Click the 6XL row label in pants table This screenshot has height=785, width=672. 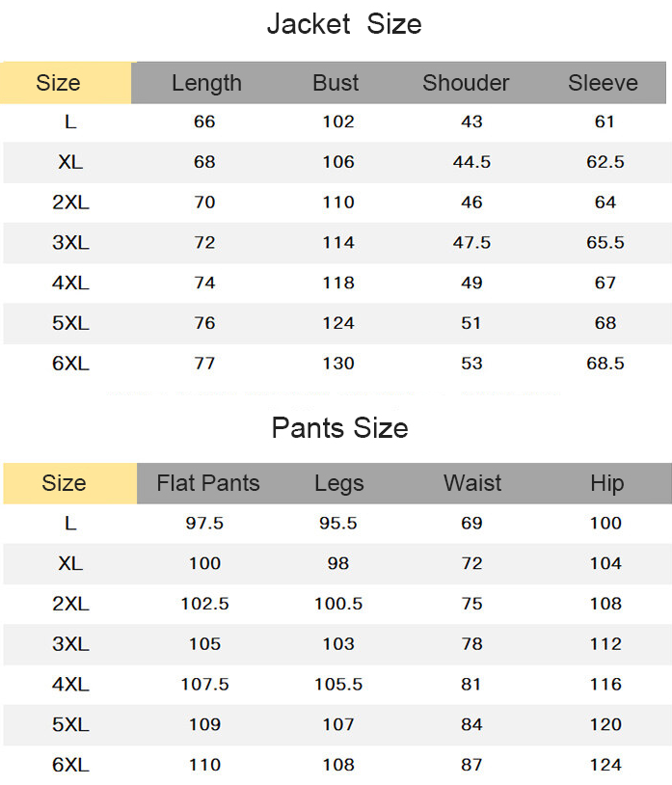click(x=70, y=765)
